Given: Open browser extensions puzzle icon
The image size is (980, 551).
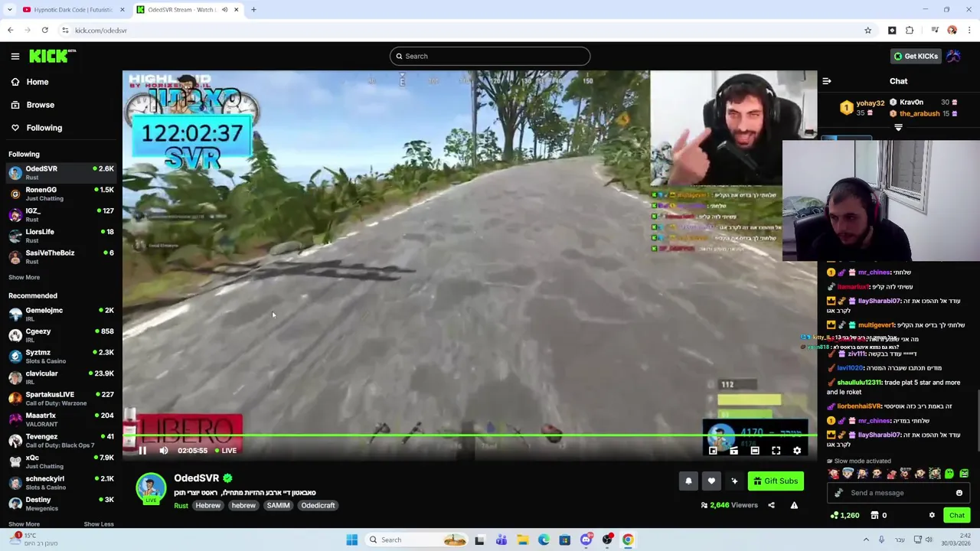Looking at the screenshot, I should point(910,31).
